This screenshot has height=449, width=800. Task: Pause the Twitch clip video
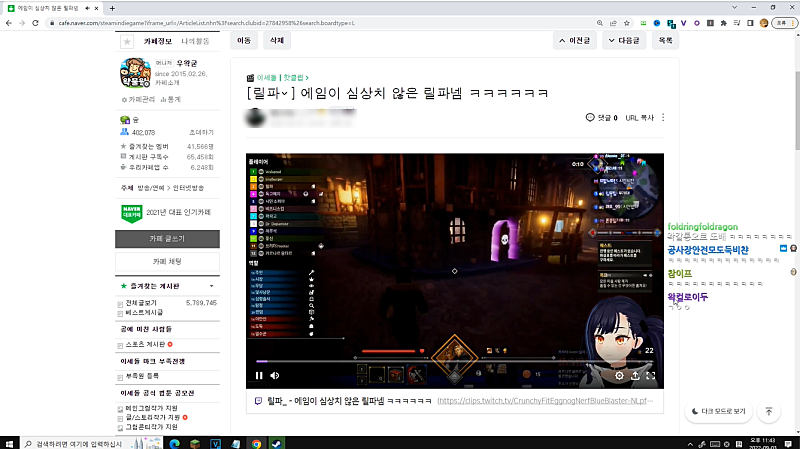tap(259, 376)
